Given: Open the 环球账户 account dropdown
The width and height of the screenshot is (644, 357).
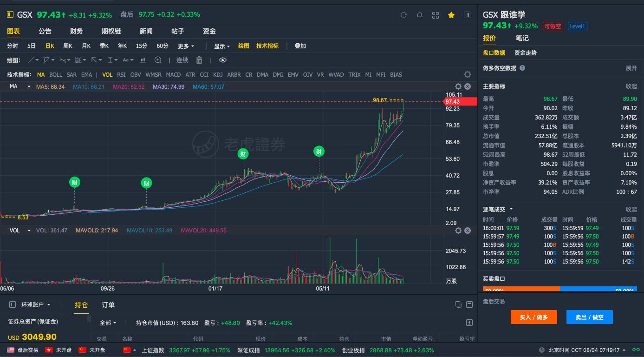Looking at the screenshot, I should (x=36, y=304).
